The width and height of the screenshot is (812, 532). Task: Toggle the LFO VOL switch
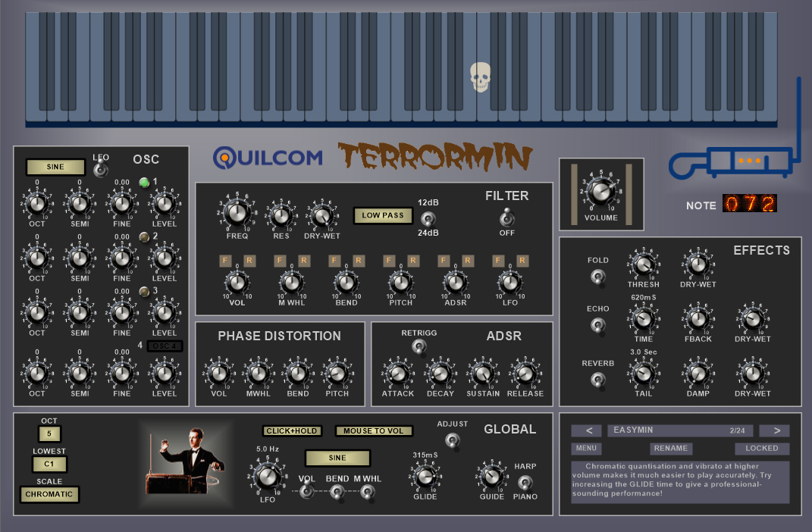[306, 490]
